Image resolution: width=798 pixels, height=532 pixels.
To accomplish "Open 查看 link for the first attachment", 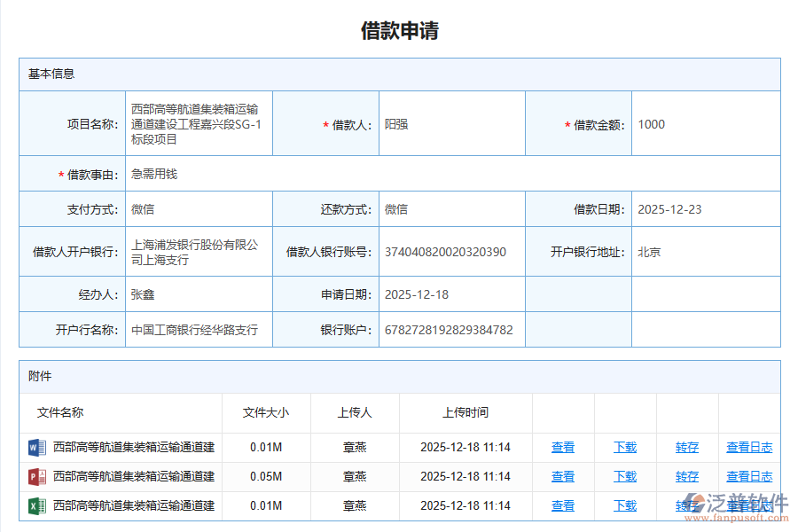I will [x=562, y=448].
